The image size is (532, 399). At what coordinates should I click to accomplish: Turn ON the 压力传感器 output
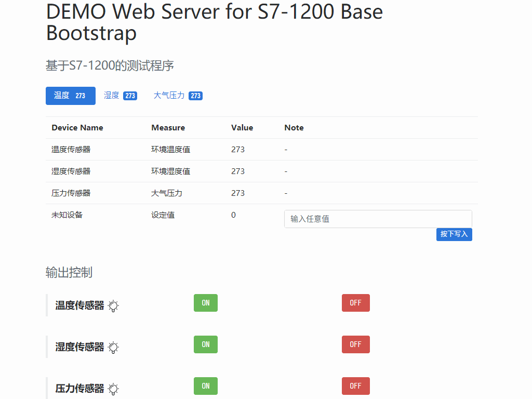(x=206, y=386)
